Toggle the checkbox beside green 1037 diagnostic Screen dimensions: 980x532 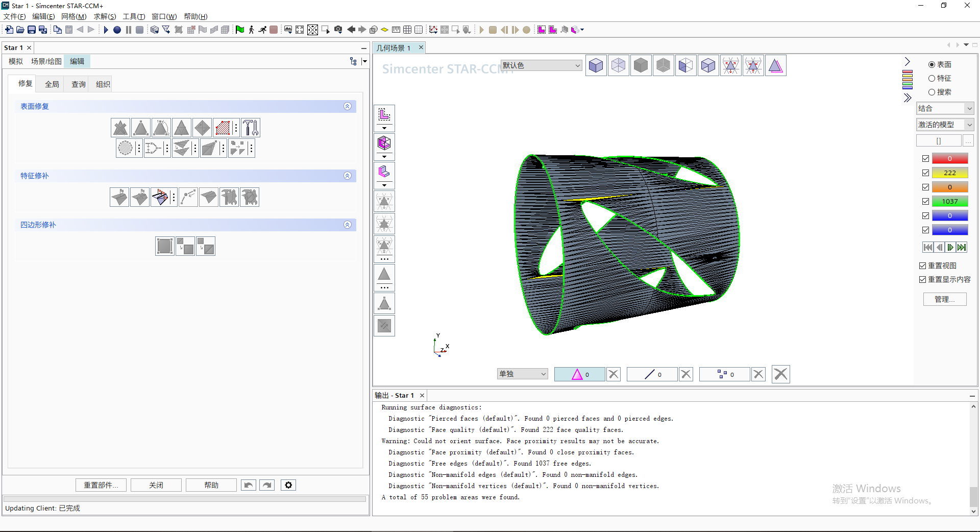(x=925, y=202)
